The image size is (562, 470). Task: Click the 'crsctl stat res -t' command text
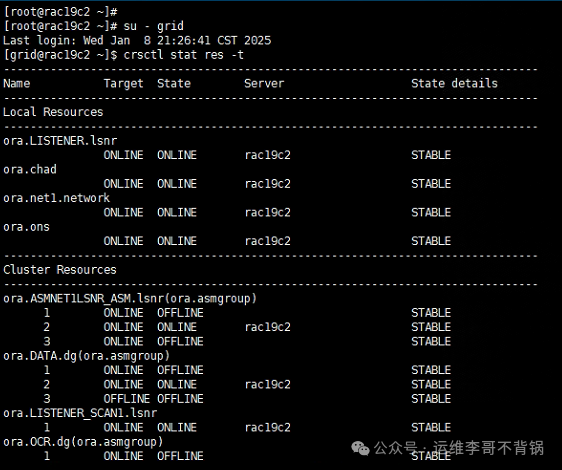click(183, 55)
